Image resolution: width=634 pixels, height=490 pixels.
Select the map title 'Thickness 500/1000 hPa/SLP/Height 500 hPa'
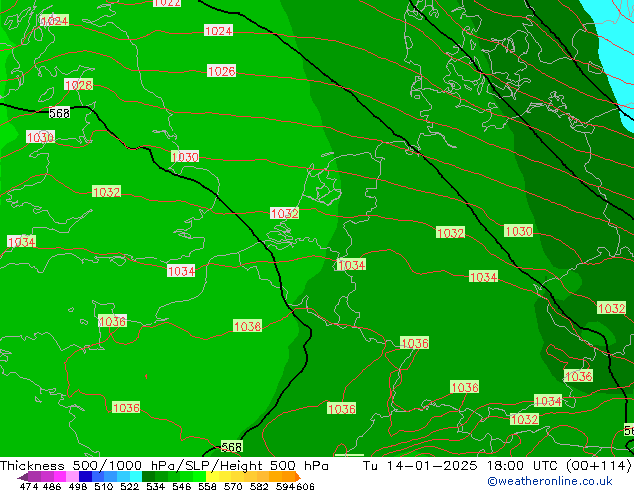tap(164, 466)
